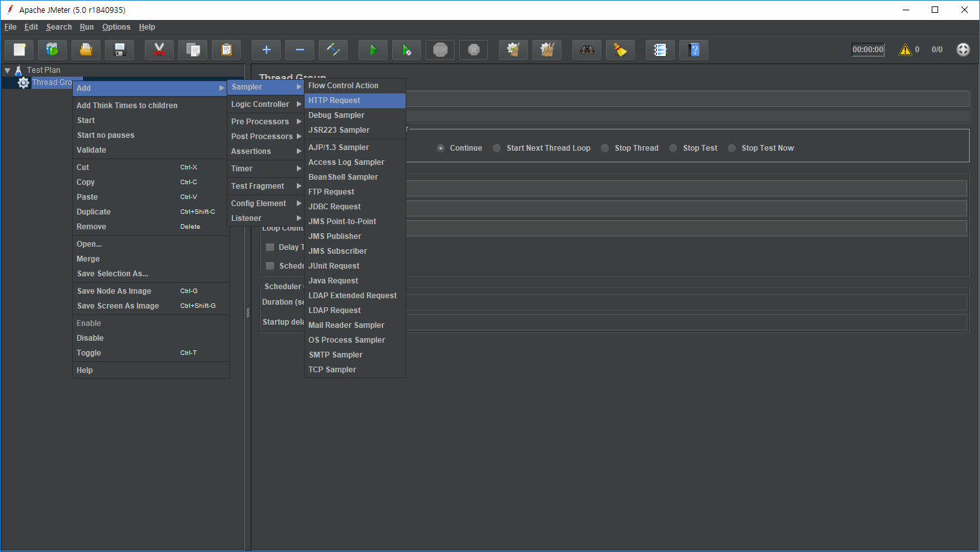Choose JSR223 Sampler menu item
The width and height of the screenshot is (980, 552).
(355, 130)
